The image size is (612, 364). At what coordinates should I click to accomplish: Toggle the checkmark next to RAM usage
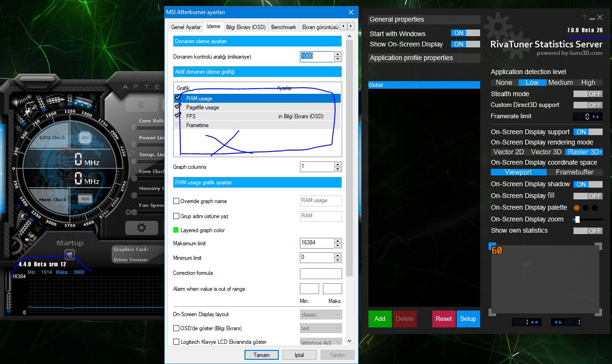pyautogui.click(x=178, y=98)
